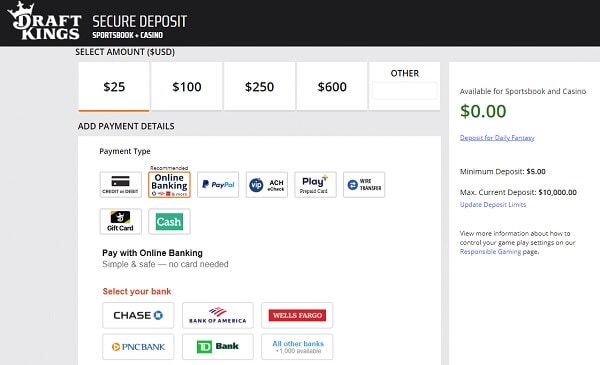Pick PayPal as payment type
Screen dimensions: 600x365
218,185
